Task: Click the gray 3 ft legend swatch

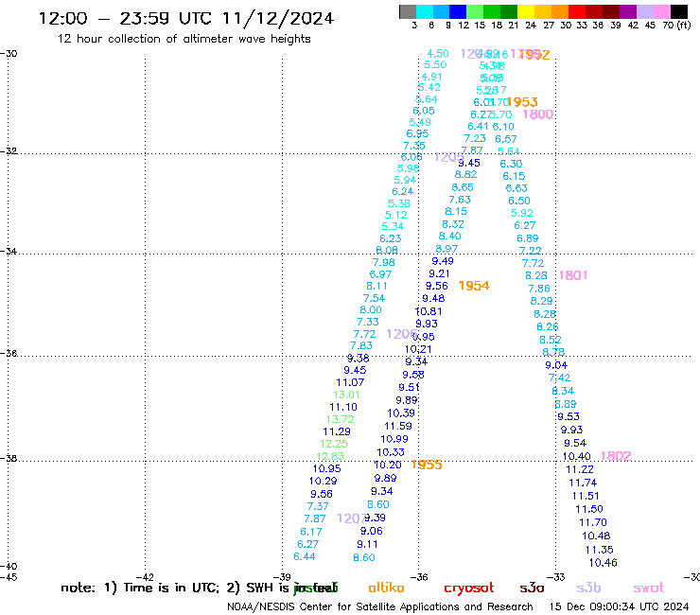Action: [x=408, y=11]
